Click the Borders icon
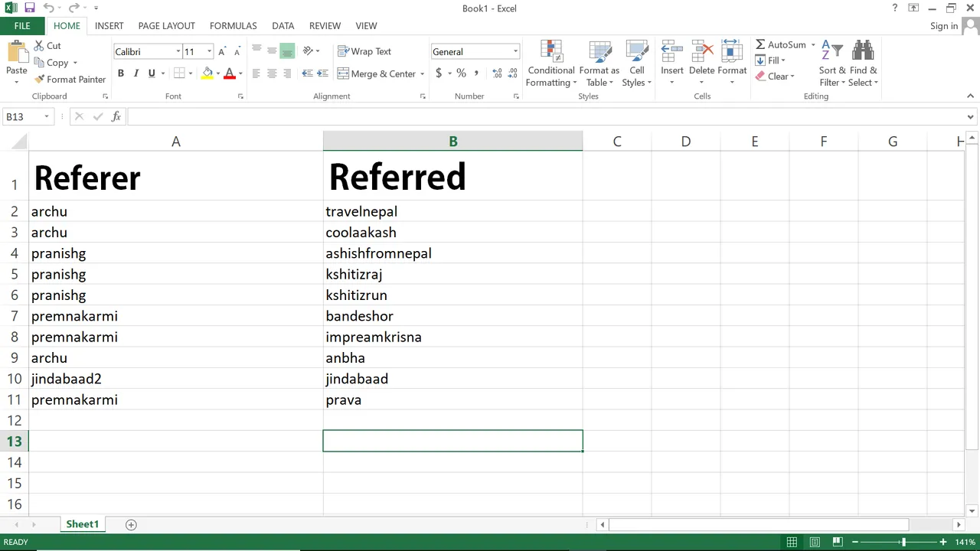The width and height of the screenshot is (980, 551). 179,73
